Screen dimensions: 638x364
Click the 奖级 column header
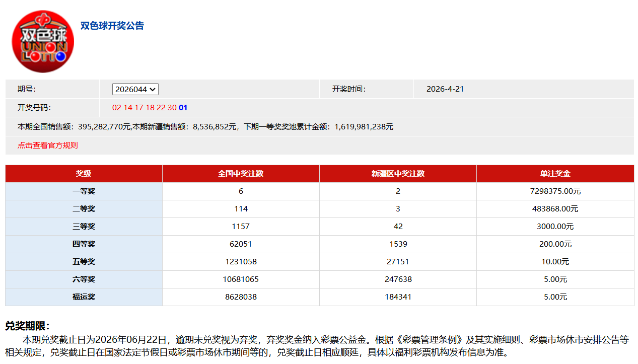tap(84, 174)
